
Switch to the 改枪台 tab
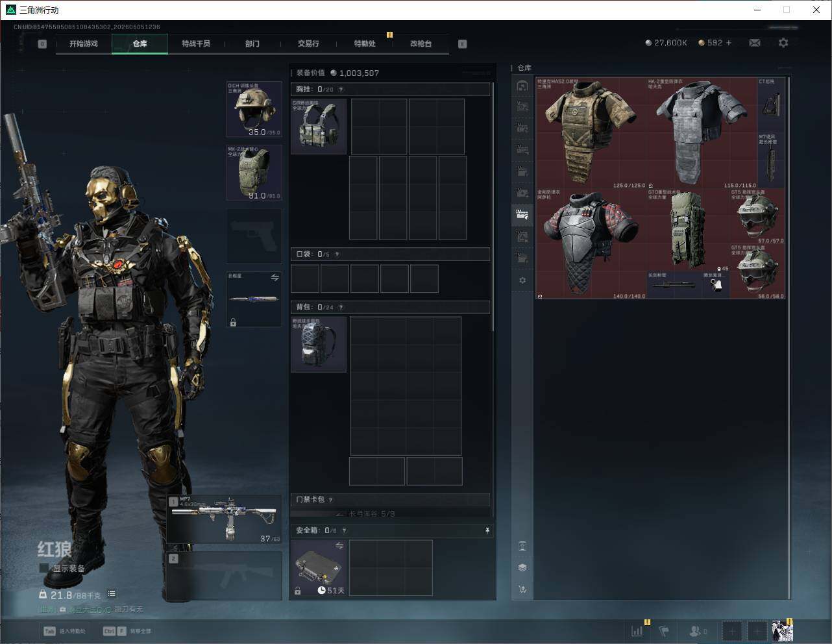coord(421,43)
